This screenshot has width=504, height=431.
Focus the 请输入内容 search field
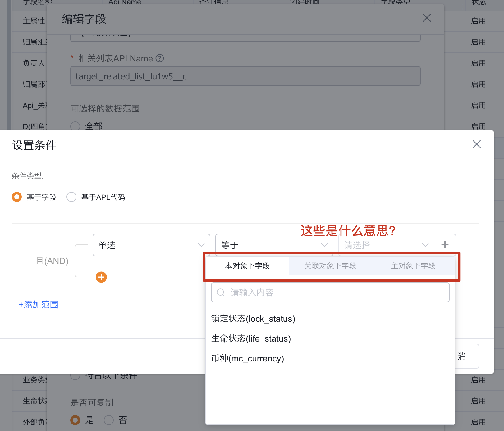(x=330, y=292)
